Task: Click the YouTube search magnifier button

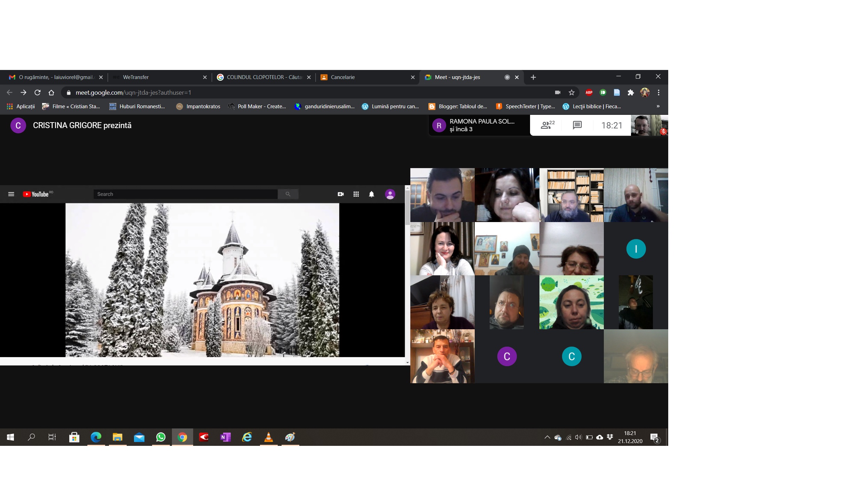Action: 288,194
